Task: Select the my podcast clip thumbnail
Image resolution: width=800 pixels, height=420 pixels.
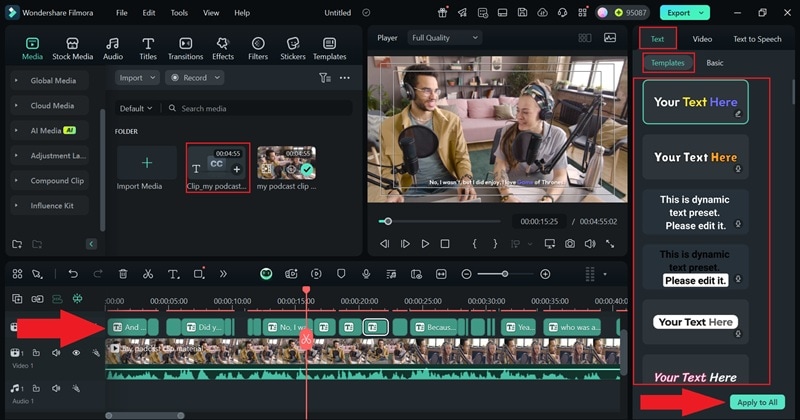Action: coord(286,163)
